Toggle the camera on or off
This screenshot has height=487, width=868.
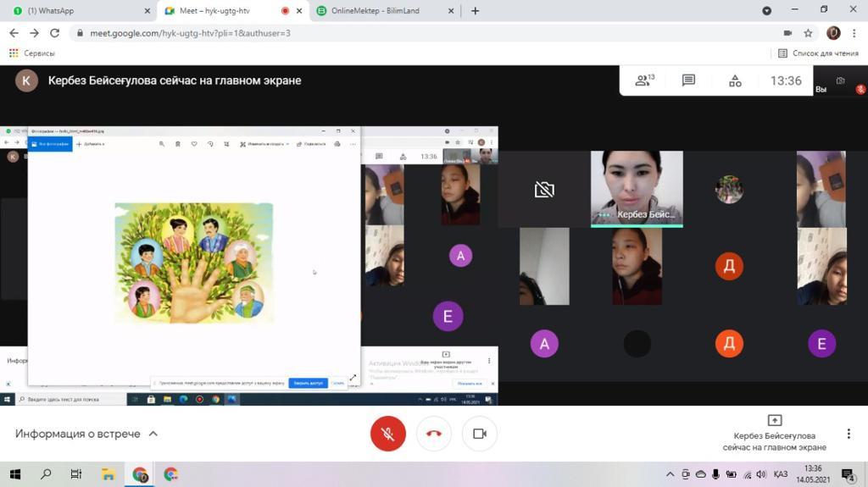(480, 434)
